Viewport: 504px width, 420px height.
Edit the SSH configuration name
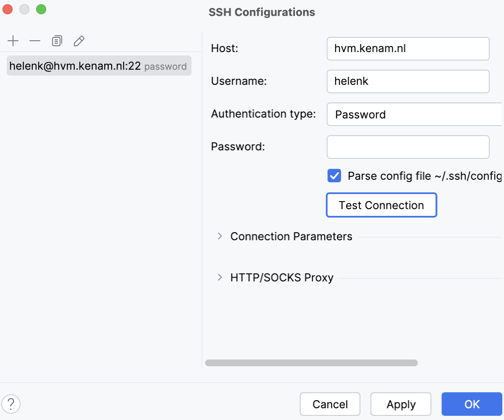coord(79,41)
